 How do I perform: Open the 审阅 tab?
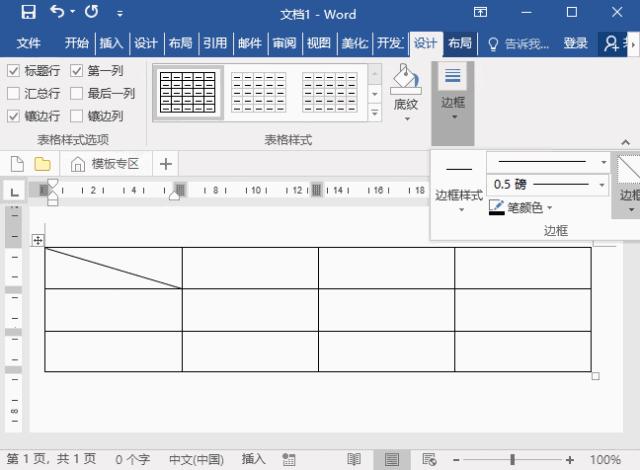pyautogui.click(x=284, y=43)
